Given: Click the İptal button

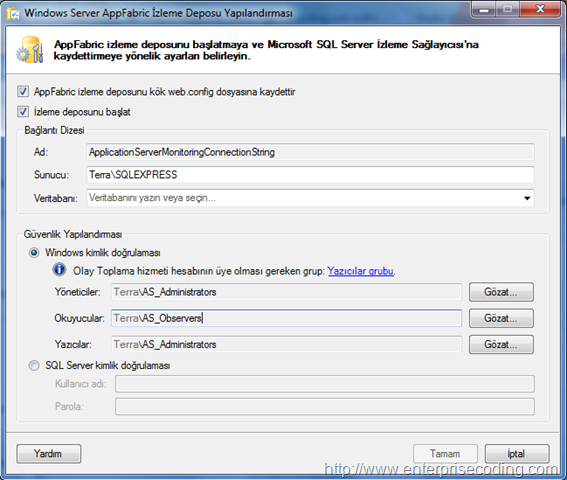Looking at the screenshot, I should click(517, 454).
